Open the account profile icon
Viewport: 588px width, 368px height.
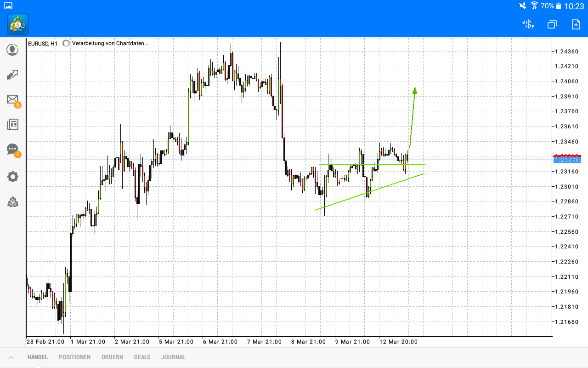(x=12, y=50)
